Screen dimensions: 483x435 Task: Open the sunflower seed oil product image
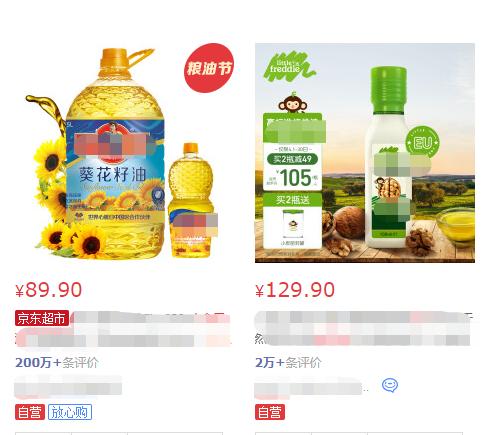[125, 153]
